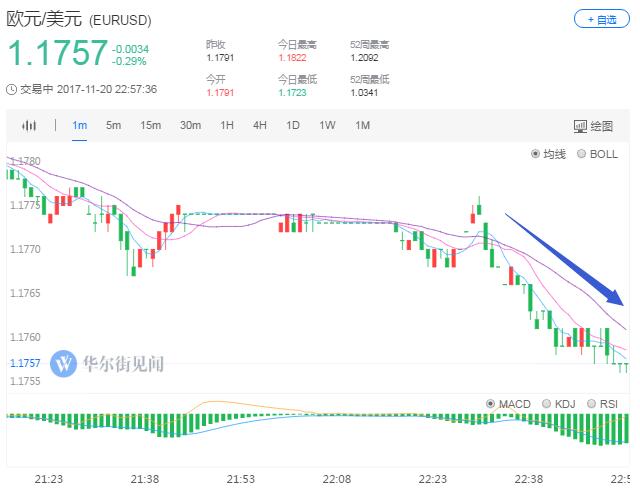The width and height of the screenshot is (640, 499).
Task: Click the 今开 opening price label
Action: pyautogui.click(x=216, y=79)
